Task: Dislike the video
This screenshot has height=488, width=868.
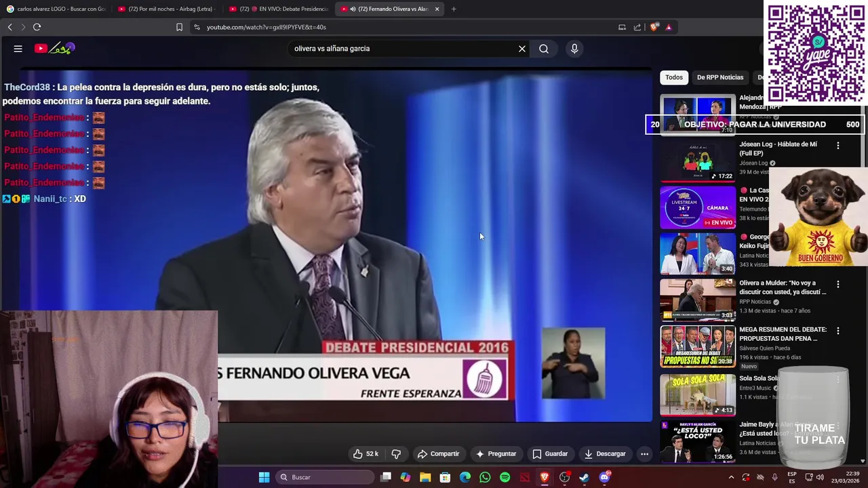Action: click(396, 453)
